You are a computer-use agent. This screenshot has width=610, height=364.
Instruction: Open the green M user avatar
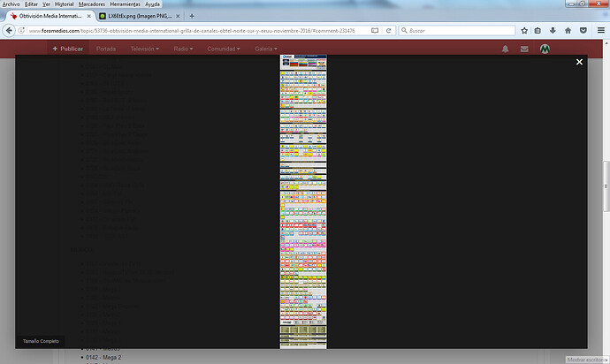(545, 49)
